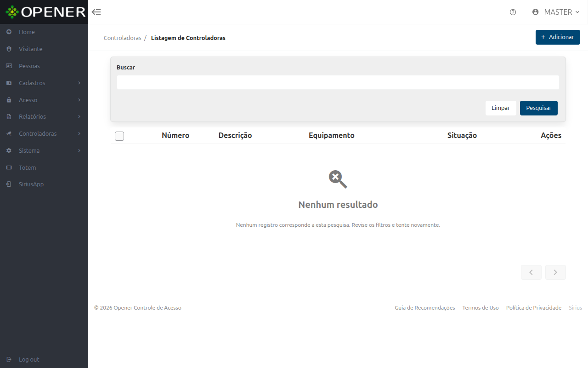Expand the Controladoras submenu chevron
Screen dimensions: 588x368
(79, 134)
